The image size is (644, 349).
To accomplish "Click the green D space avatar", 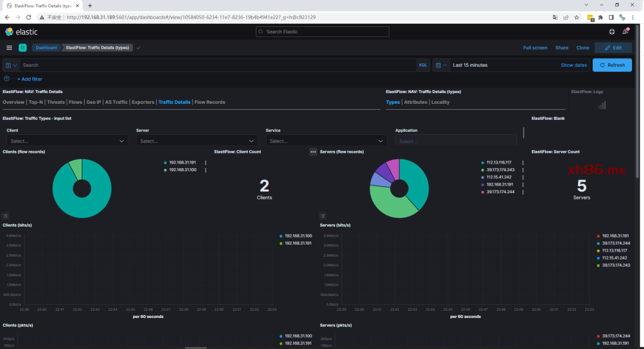I will 23,48.
